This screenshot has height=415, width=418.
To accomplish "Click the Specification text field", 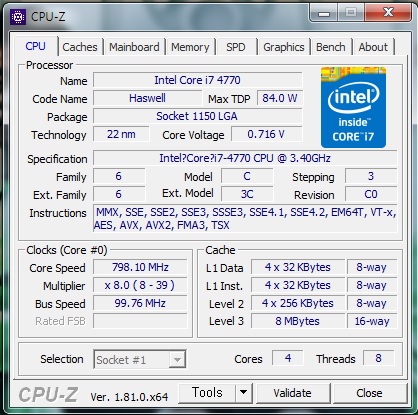I will click(245, 158).
